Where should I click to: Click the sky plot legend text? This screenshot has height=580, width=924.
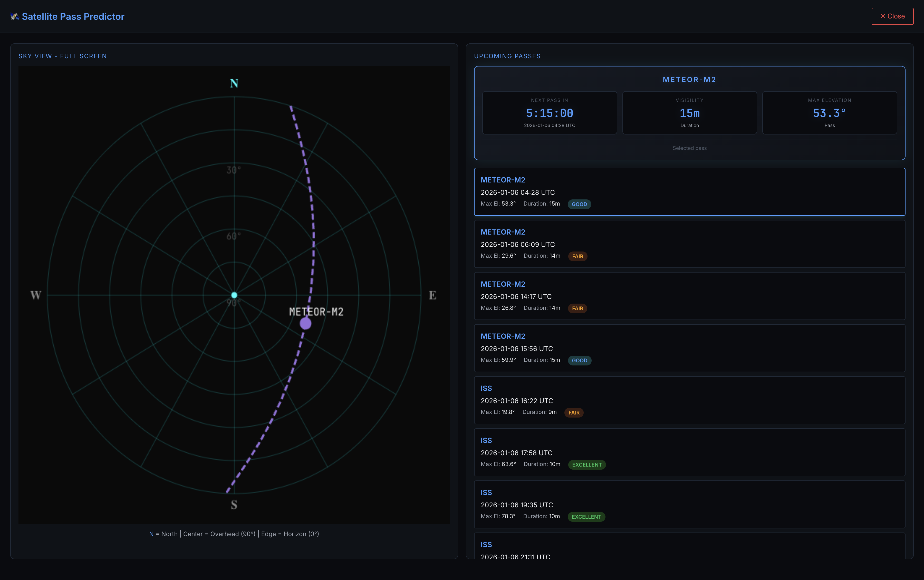click(x=234, y=534)
